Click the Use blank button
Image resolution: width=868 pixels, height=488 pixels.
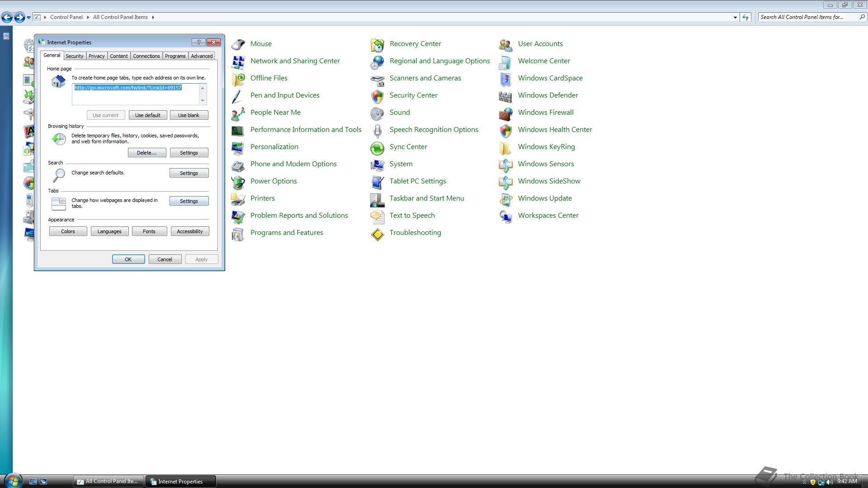pyautogui.click(x=189, y=115)
